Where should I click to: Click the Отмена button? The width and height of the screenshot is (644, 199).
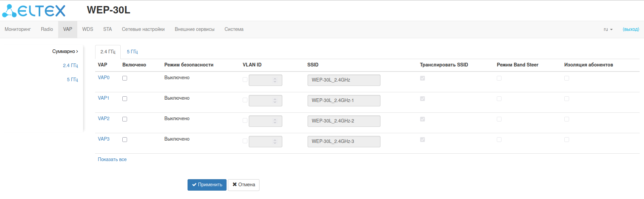244,185
